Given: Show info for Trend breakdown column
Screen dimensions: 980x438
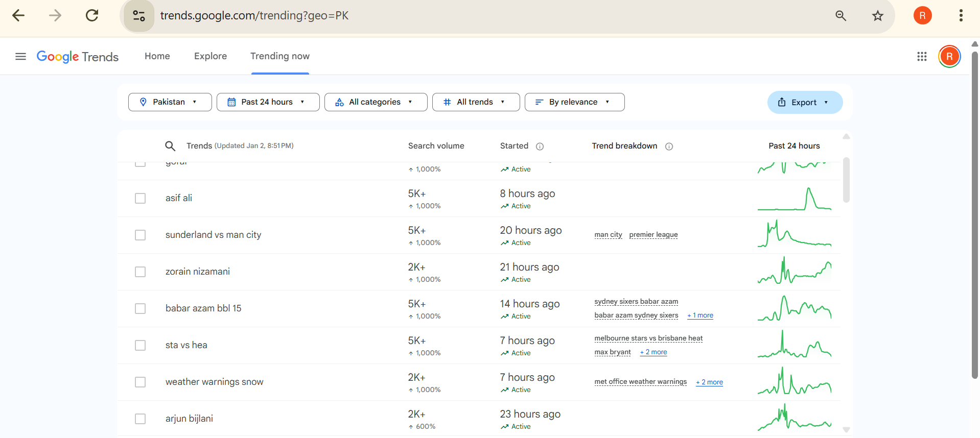Looking at the screenshot, I should coord(669,147).
